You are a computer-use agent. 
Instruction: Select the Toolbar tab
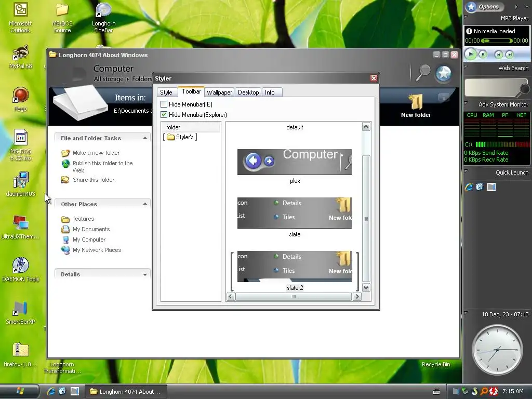point(191,91)
